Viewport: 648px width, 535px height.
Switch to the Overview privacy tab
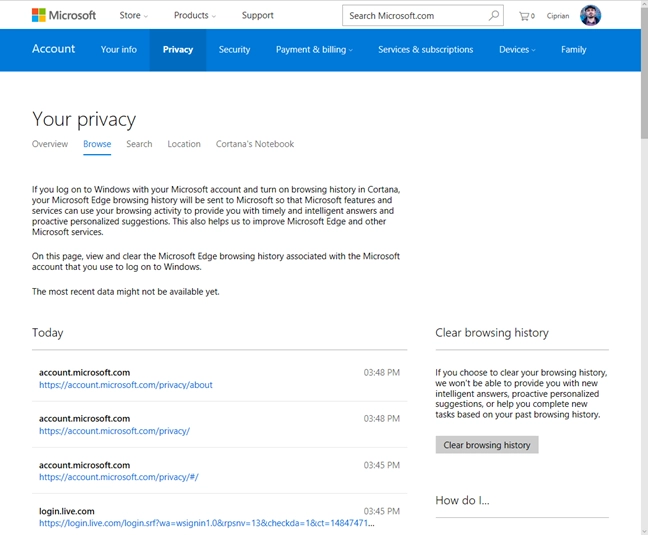pyautogui.click(x=50, y=144)
